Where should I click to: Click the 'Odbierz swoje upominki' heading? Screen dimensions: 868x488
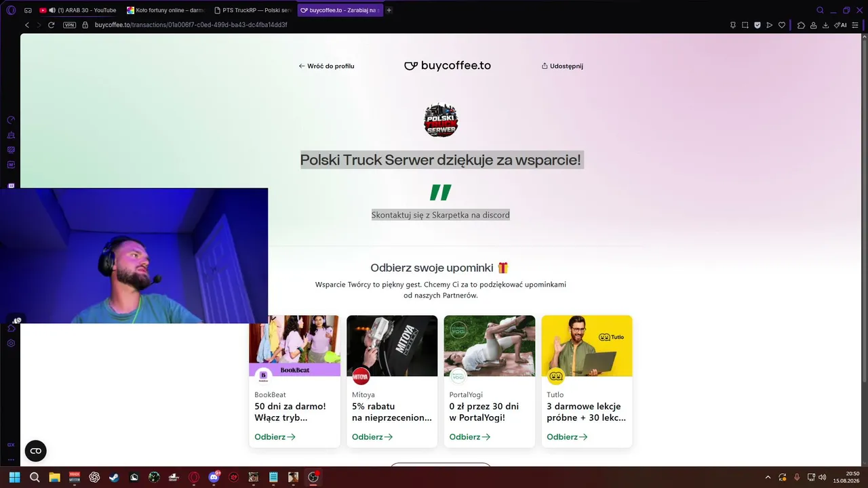point(439,268)
